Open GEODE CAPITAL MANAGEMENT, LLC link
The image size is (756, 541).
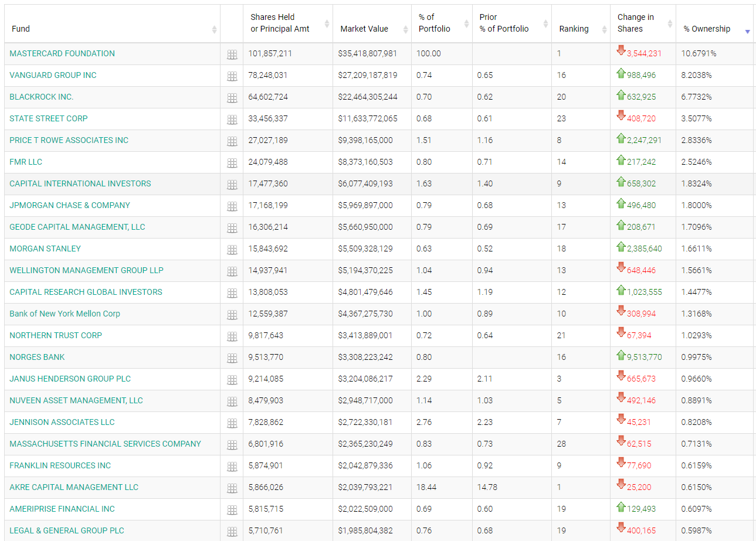[77, 227]
